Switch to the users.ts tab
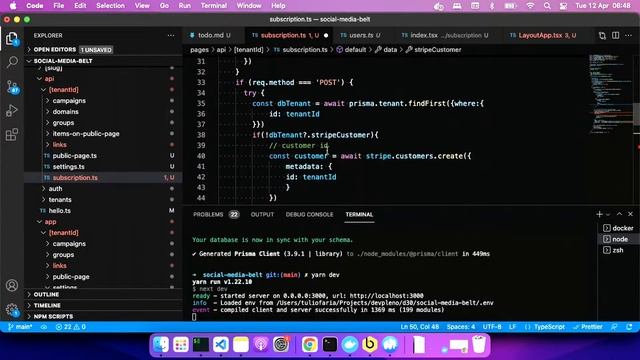The width and height of the screenshot is (640, 360). tap(361, 36)
